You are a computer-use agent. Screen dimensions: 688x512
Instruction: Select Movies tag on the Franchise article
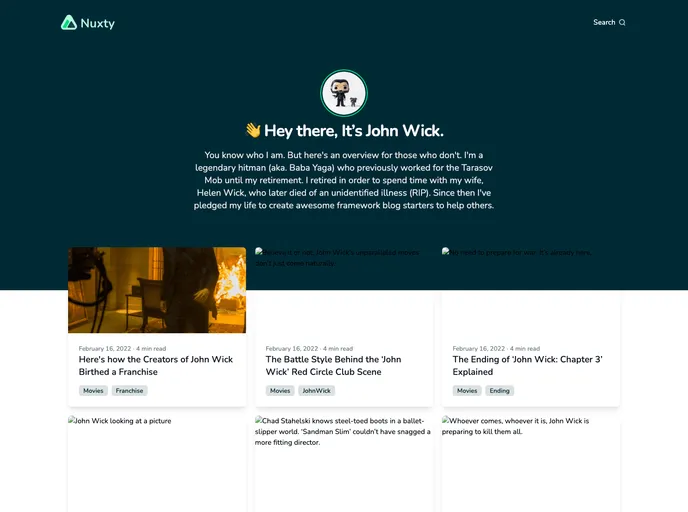[93, 391]
